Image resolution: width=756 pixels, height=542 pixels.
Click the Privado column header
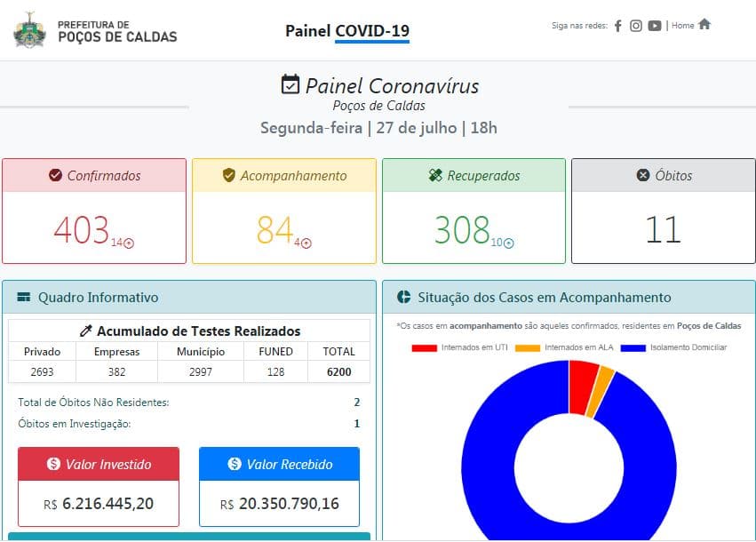[42, 352]
